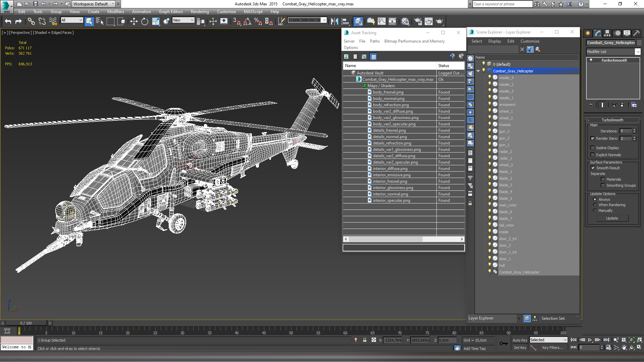The image size is (644, 362).
Task: Click the Auto Key button
Action: click(x=520, y=340)
